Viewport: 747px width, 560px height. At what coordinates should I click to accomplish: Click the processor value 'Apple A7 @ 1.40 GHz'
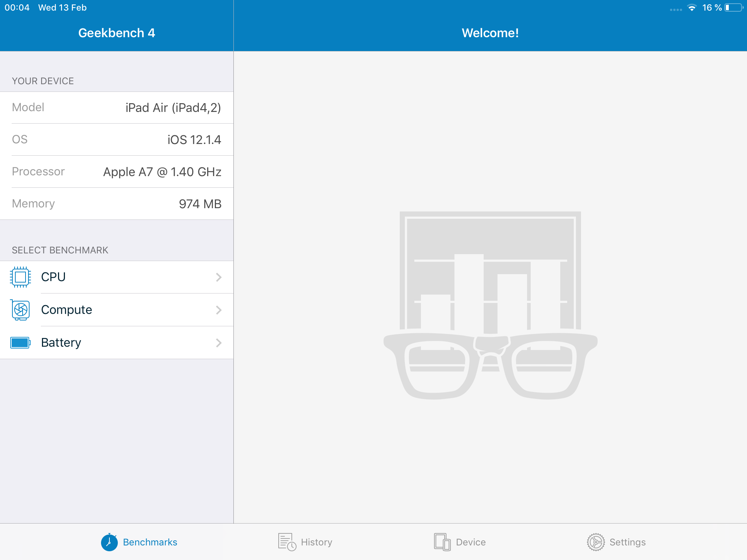coord(162,172)
